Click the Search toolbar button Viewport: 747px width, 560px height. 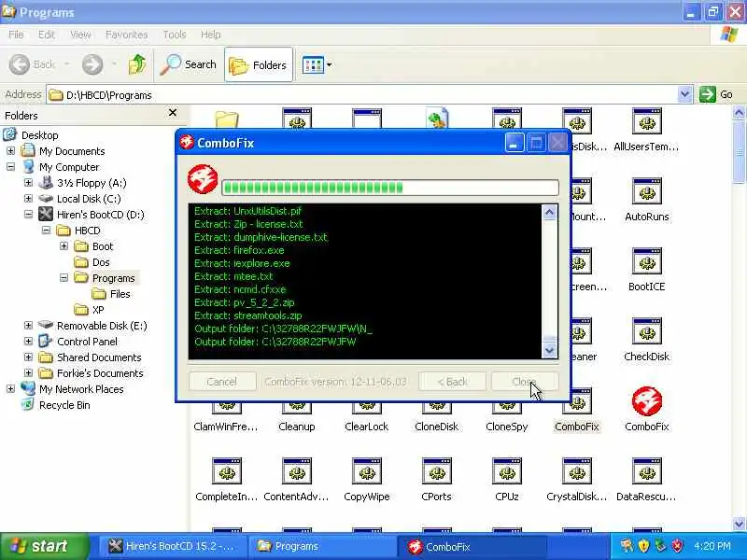(x=189, y=64)
